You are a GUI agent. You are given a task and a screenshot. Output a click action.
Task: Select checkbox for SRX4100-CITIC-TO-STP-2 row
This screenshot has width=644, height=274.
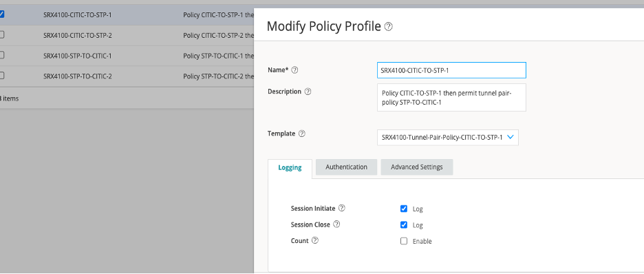pos(1,35)
